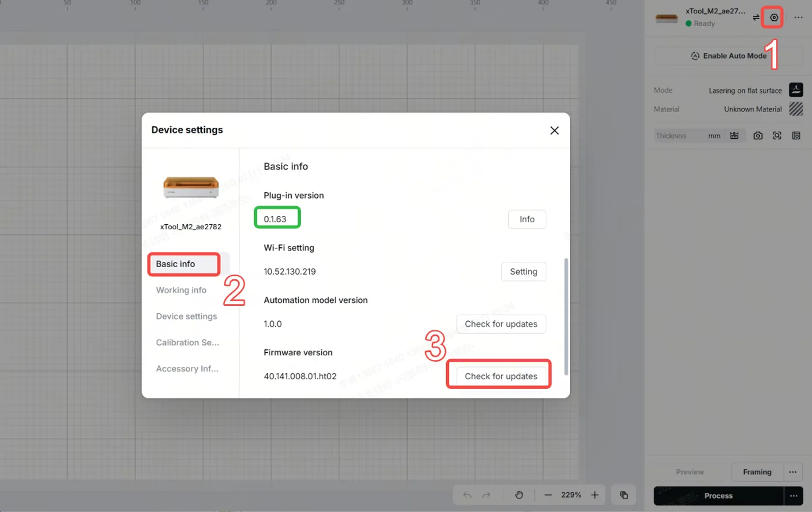The height and width of the screenshot is (512, 812).
Task: Click the Framing button
Action: [757, 472]
